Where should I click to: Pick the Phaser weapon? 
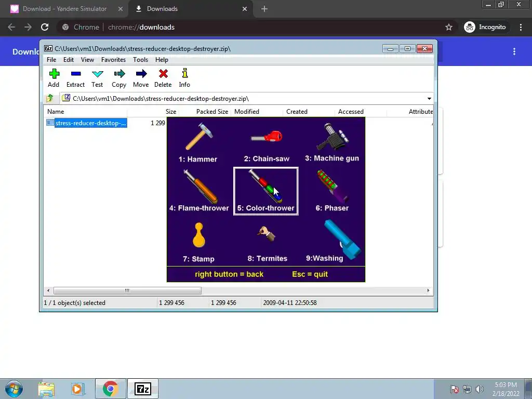point(332,191)
